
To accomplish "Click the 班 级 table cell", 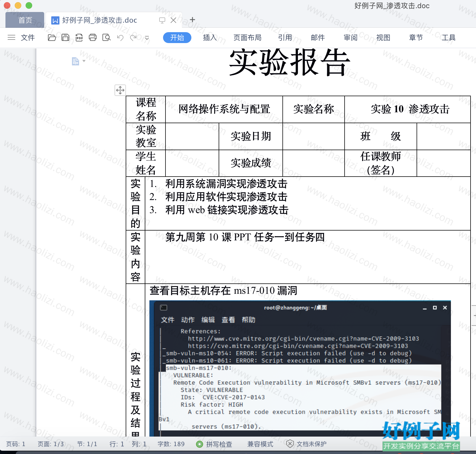I will pos(381,136).
